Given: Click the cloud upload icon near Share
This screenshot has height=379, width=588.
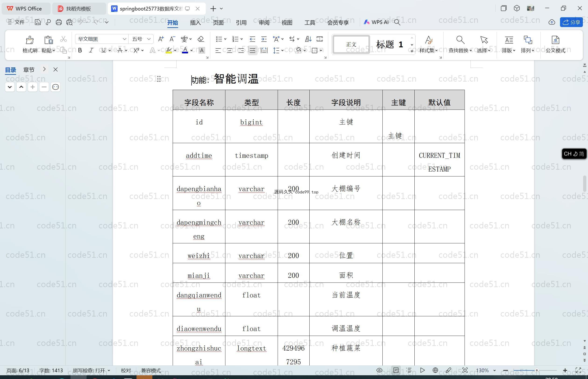Looking at the screenshot, I should click(552, 22).
